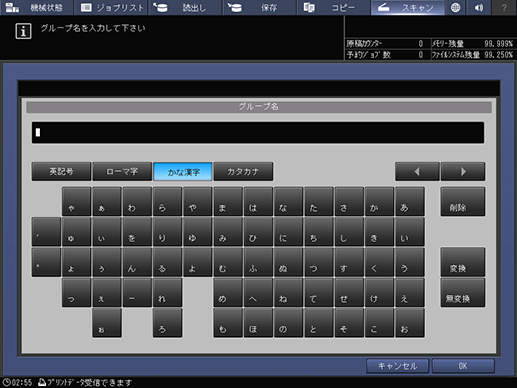Tap the ま key
517x388 pixels.
(x=228, y=202)
